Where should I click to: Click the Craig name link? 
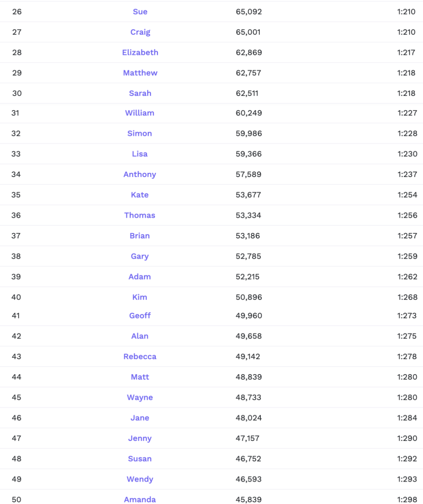[140, 32]
